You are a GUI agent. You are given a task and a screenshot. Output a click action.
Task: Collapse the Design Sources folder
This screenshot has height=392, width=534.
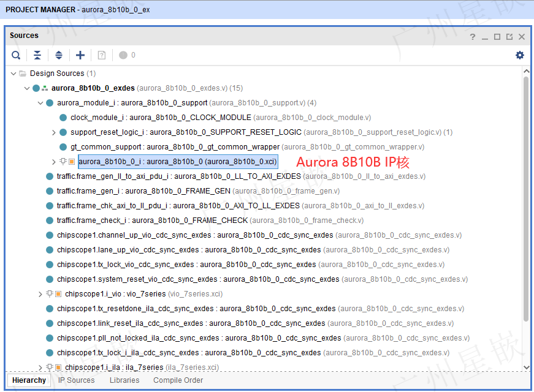(x=13, y=73)
